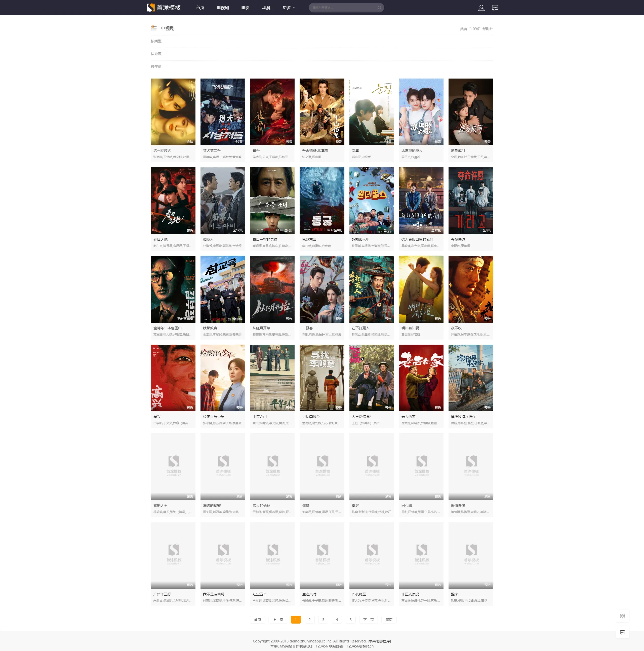Open the floating grid shortcut icon
Viewport: 644px width, 651px height.
pos(622,616)
